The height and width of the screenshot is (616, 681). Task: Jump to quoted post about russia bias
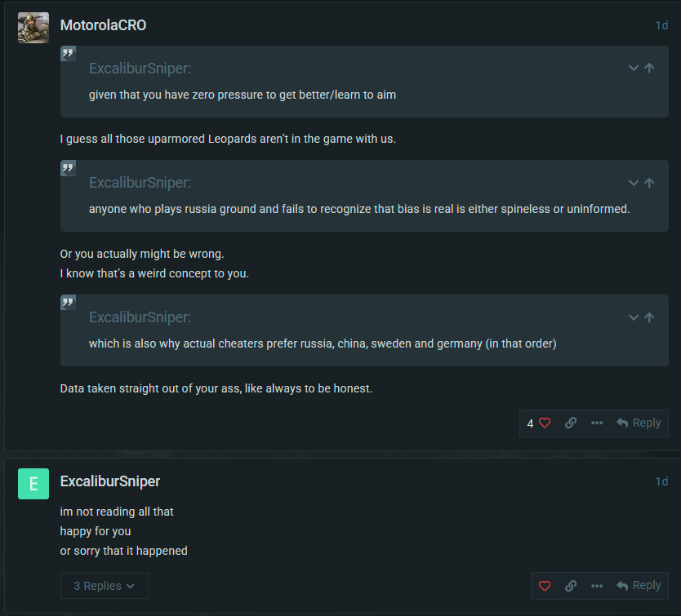pyautogui.click(x=650, y=182)
